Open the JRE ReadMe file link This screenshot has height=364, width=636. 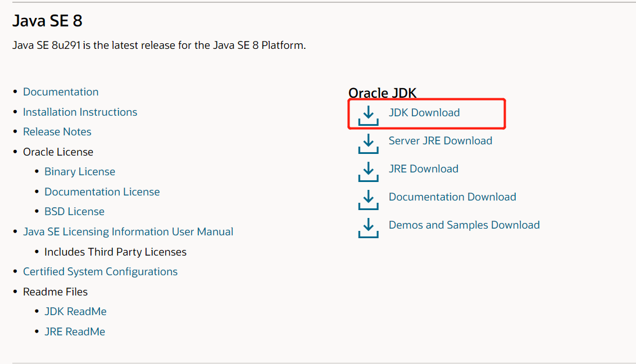pyautogui.click(x=75, y=331)
